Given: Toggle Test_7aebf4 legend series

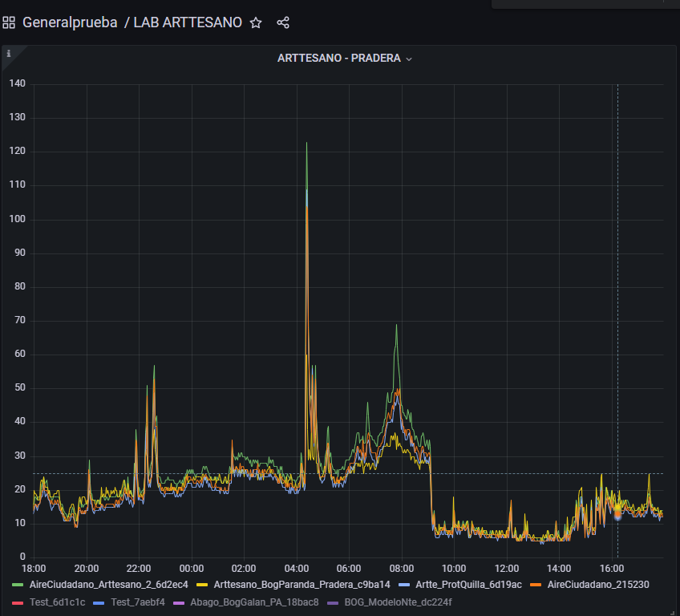Looking at the screenshot, I should pos(138,602).
